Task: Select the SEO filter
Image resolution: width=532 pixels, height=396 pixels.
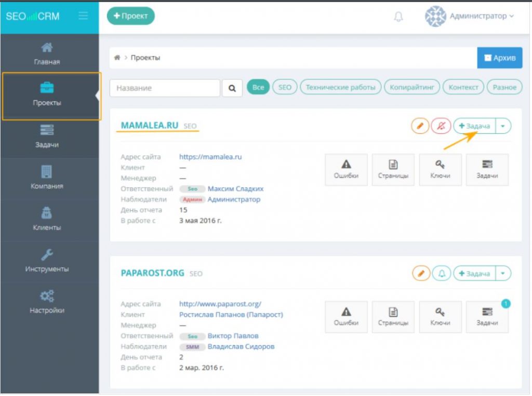Action: point(285,87)
